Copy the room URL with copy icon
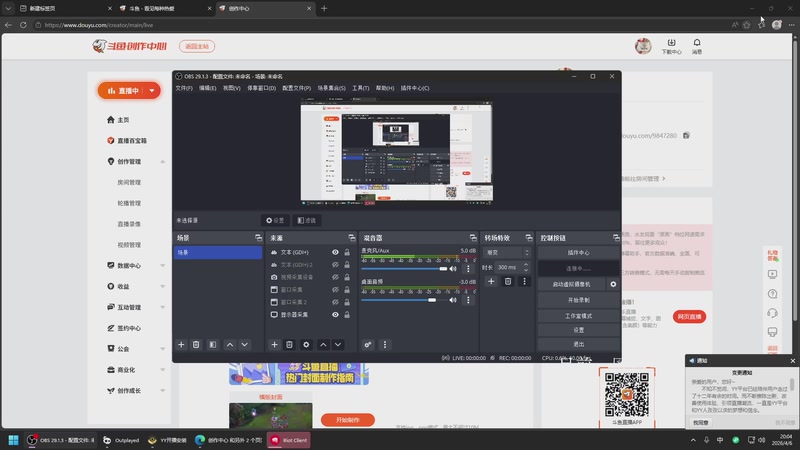Viewport: 800px width, 450px height. point(686,135)
